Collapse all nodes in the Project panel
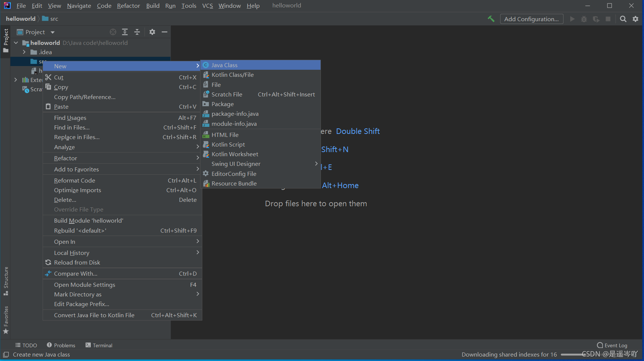Viewport: 644px width, 361px height. click(x=137, y=32)
